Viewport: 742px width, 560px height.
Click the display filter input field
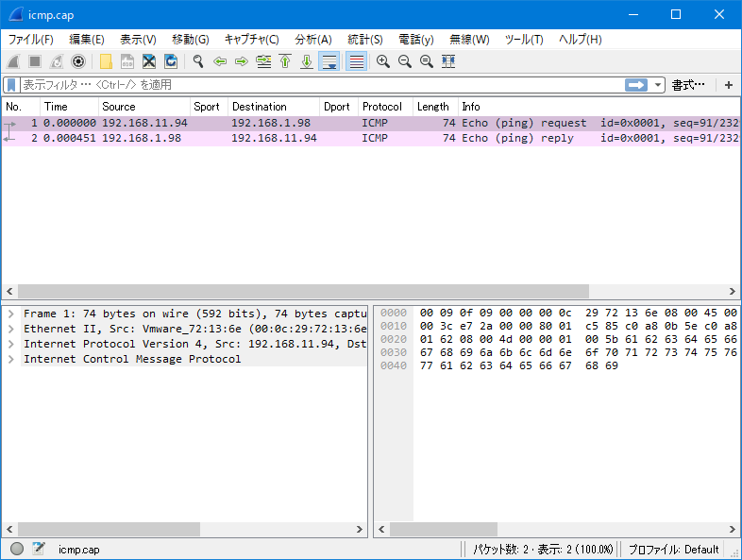[322, 85]
